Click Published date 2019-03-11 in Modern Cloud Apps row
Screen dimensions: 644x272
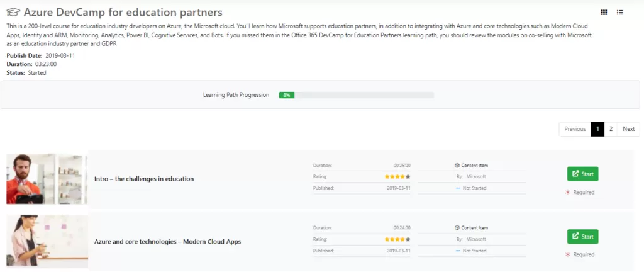[398, 251]
